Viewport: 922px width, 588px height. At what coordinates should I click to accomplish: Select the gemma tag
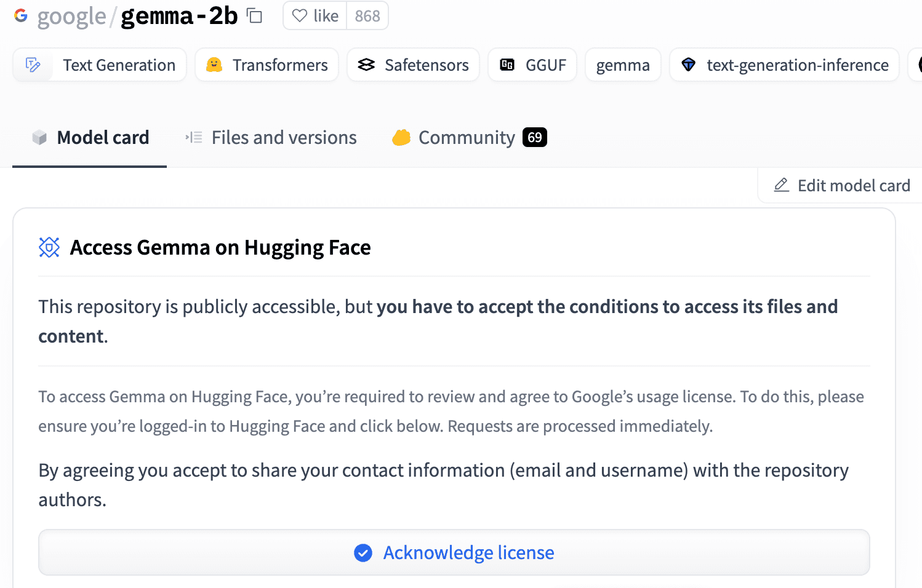[x=623, y=65]
